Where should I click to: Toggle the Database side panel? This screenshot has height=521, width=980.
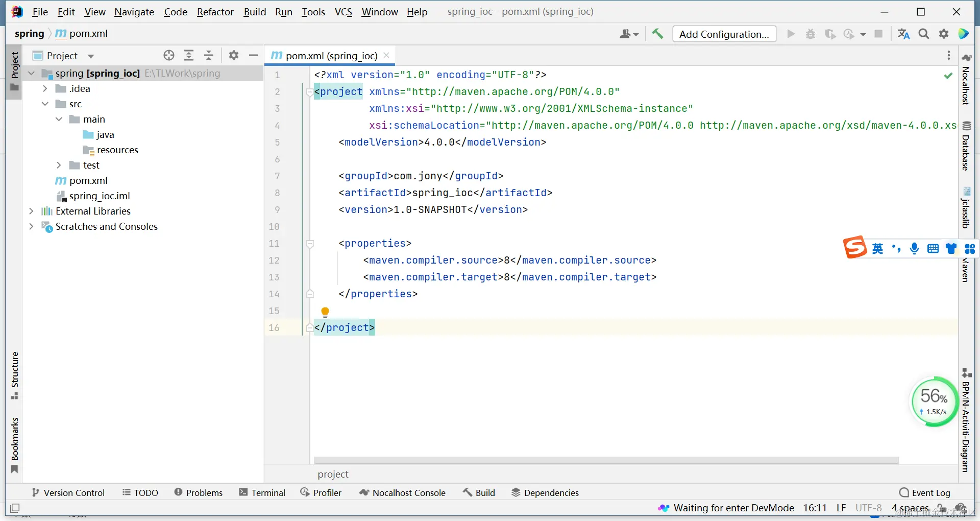[966, 147]
